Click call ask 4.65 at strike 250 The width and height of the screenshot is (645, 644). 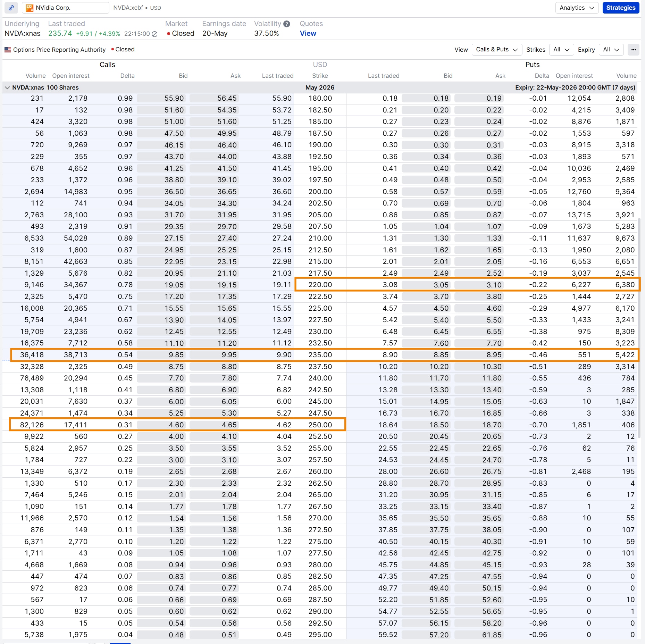[x=214, y=425]
